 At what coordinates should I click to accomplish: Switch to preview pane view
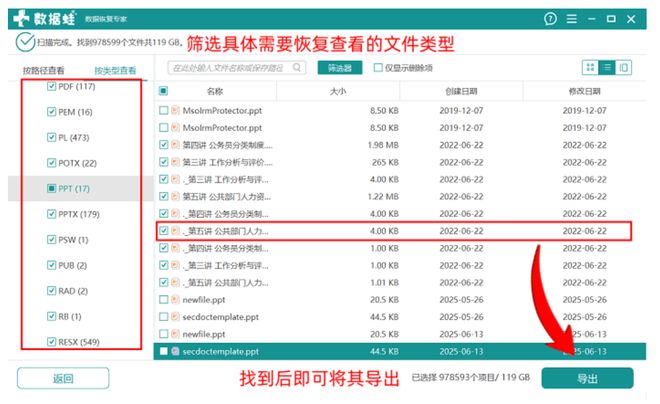click(x=623, y=67)
